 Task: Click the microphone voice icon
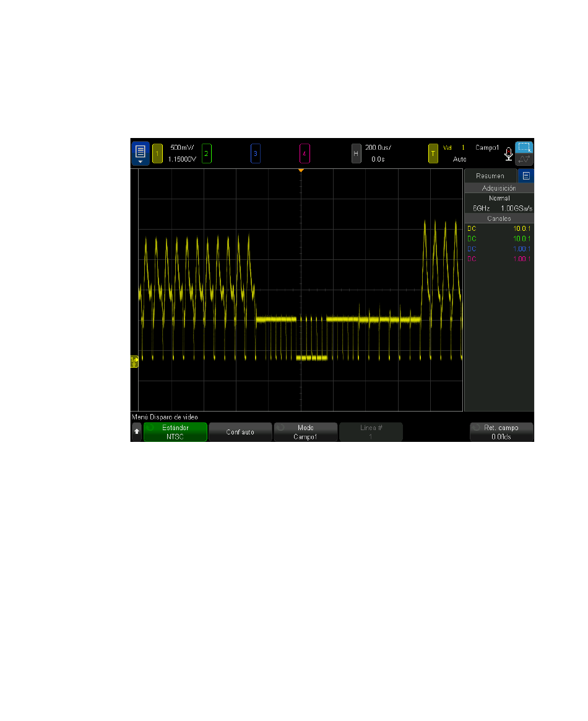coord(509,153)
